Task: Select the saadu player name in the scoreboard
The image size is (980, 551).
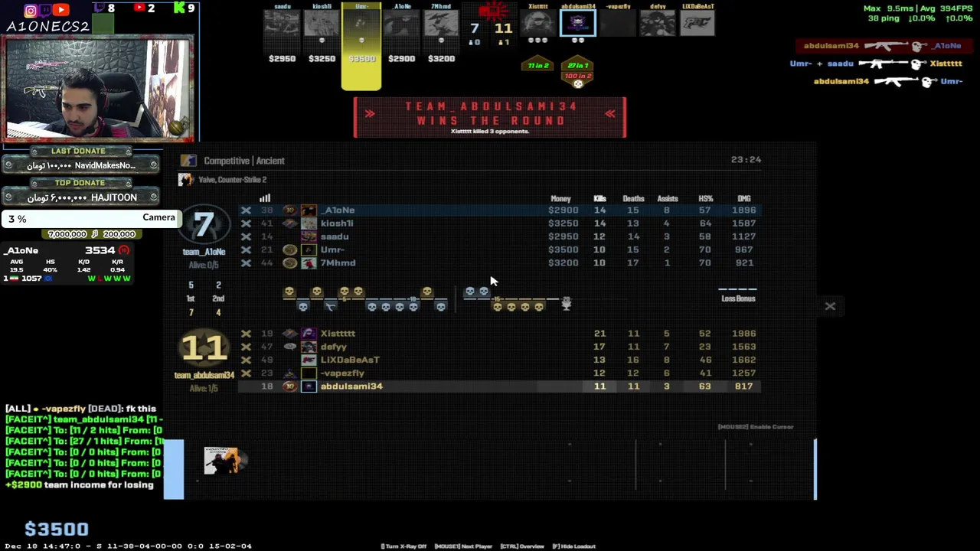Action: (x=335, y=236)
